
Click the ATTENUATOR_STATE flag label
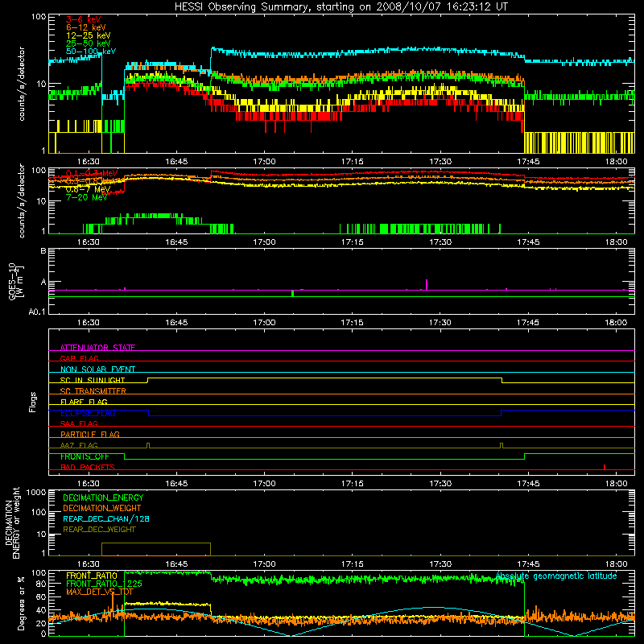click(97, 348)
